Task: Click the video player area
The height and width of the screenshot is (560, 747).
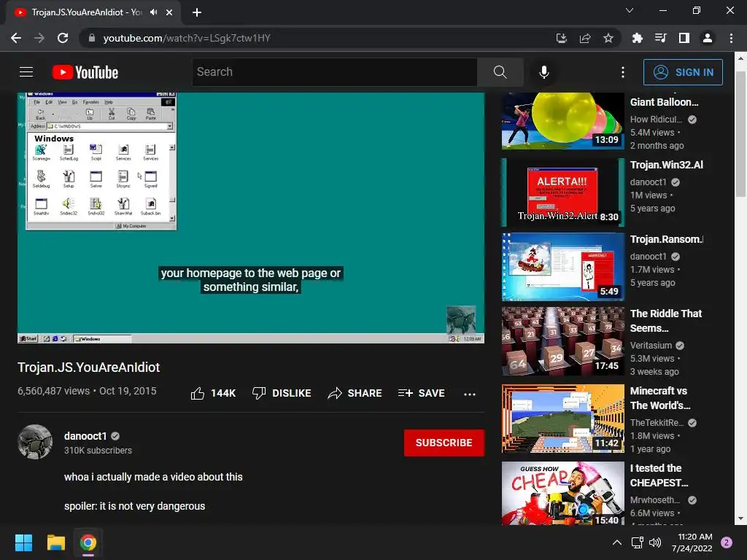Action: click(251, 218)
